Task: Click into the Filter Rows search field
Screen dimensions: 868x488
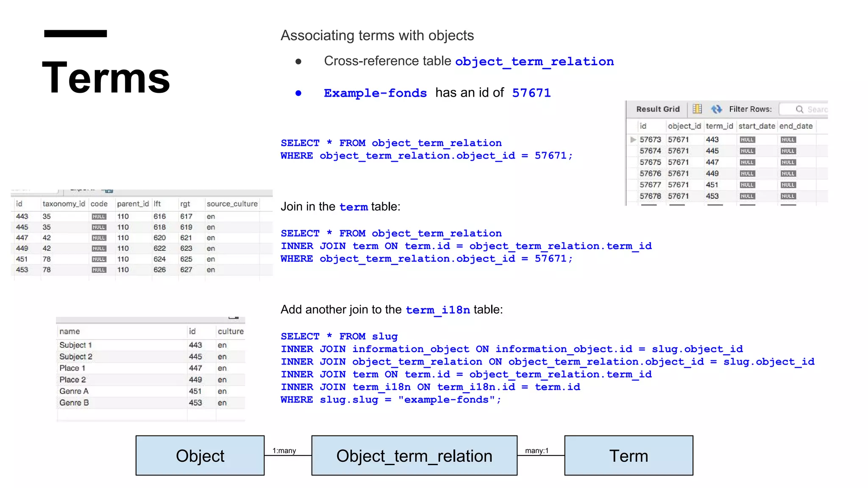Action: 804,109
